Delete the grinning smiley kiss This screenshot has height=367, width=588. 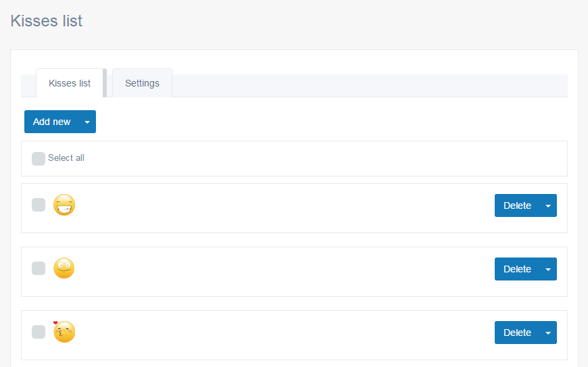point(517,205)
